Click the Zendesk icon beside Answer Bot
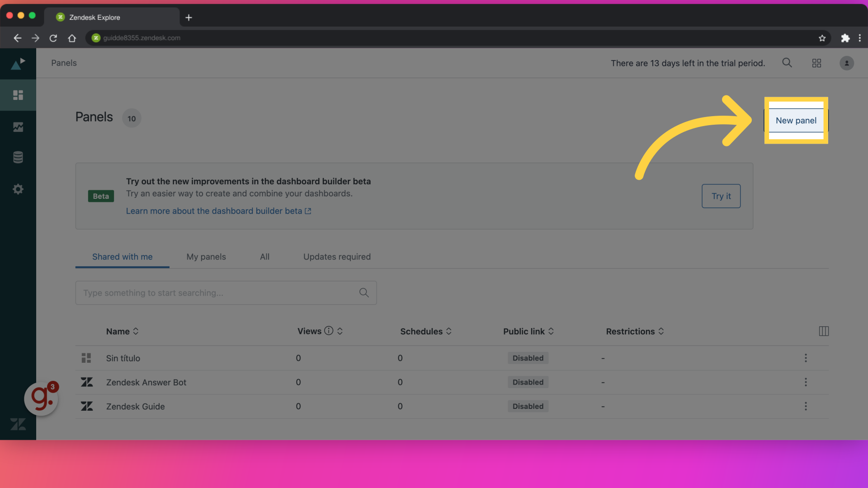The height and width of the screenshot is (488, 868). 87,382
